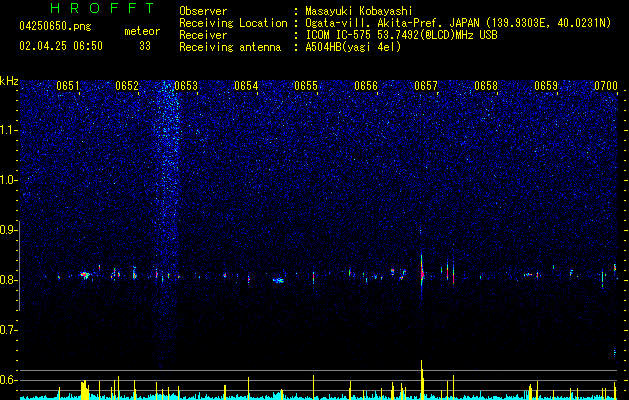Click the Observer label
629x400 pixels.
(203, 11)
